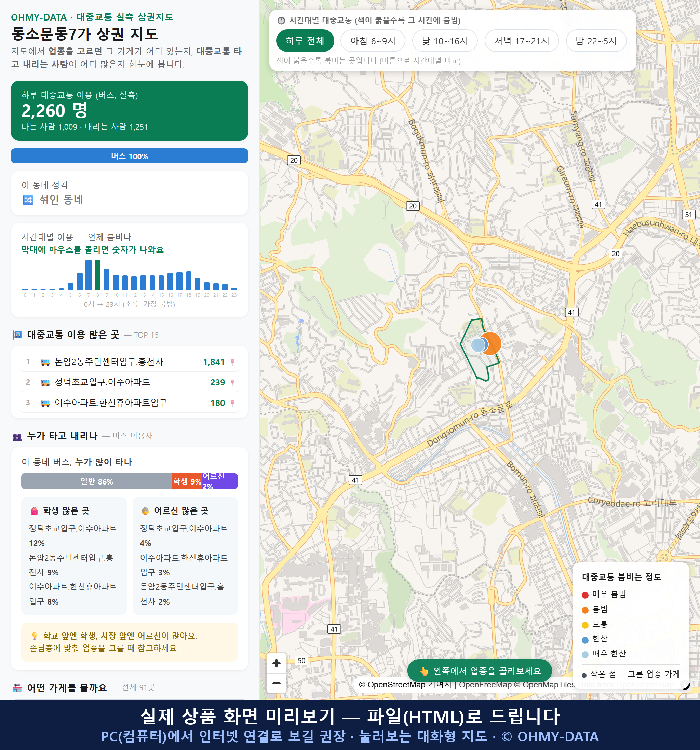Click the 학생 많은 곳 card heading
Screen dimensions: 700x750
pyautogui.click(x=66, y=511)
